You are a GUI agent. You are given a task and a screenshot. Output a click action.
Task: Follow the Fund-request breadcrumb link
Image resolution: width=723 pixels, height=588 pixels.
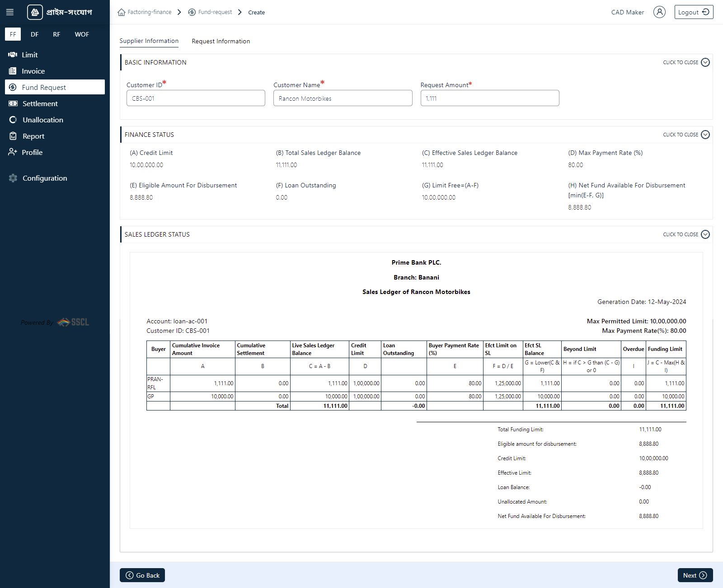215,12
